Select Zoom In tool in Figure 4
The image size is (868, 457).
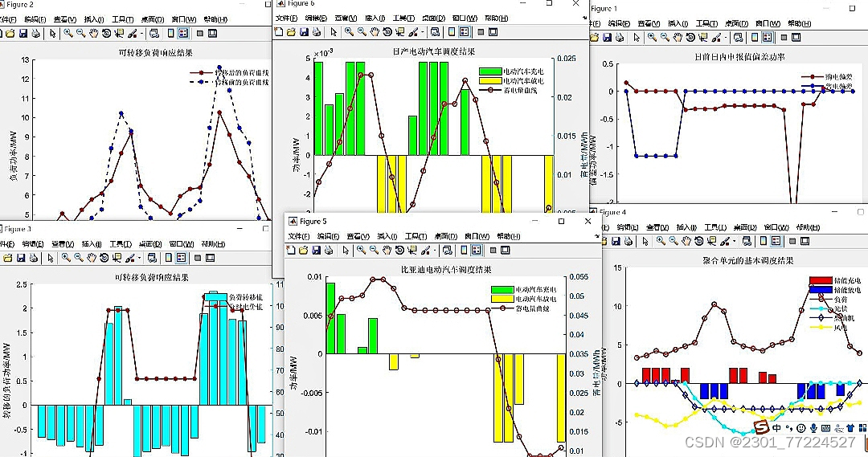(661, 241)
